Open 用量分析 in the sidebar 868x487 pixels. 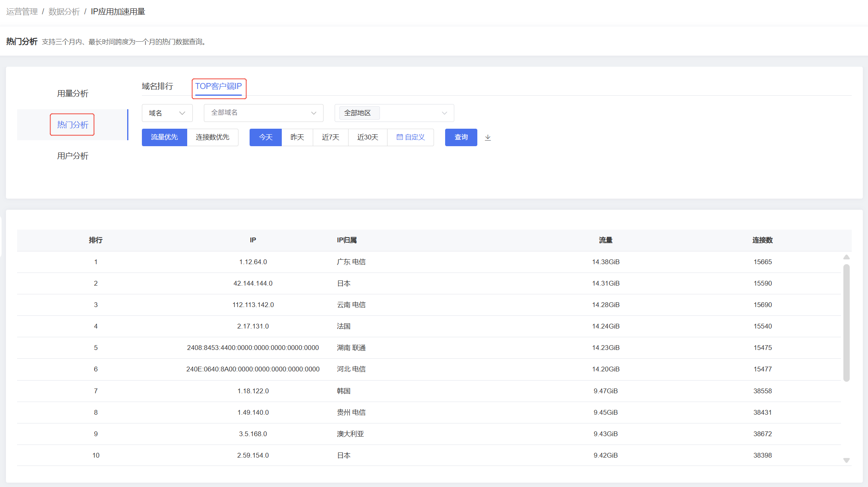(x=72, y=93)
